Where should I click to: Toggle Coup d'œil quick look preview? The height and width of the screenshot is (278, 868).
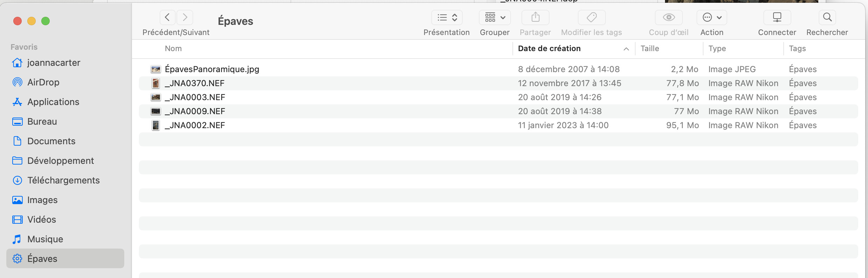coord(668,18)
